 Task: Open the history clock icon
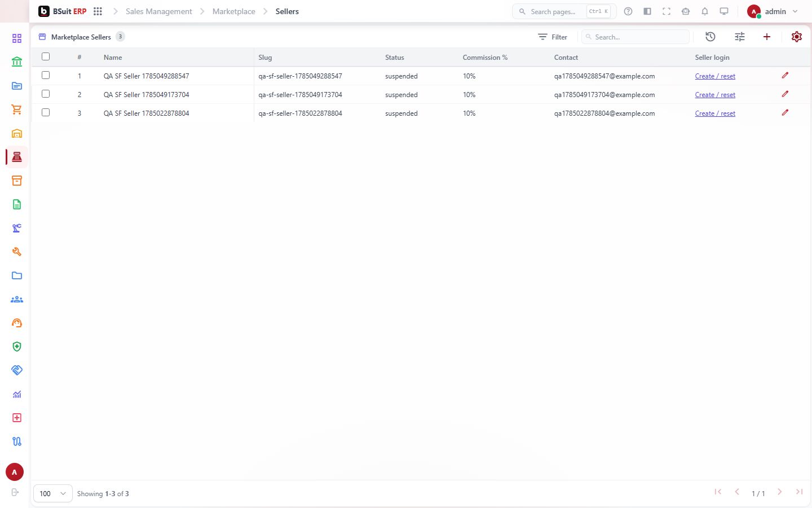[710, 37]
